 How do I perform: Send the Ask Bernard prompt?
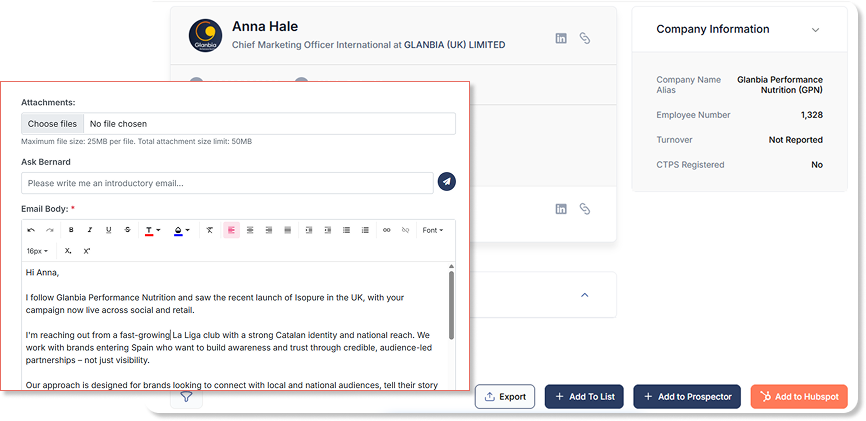(x=447, y=181)
